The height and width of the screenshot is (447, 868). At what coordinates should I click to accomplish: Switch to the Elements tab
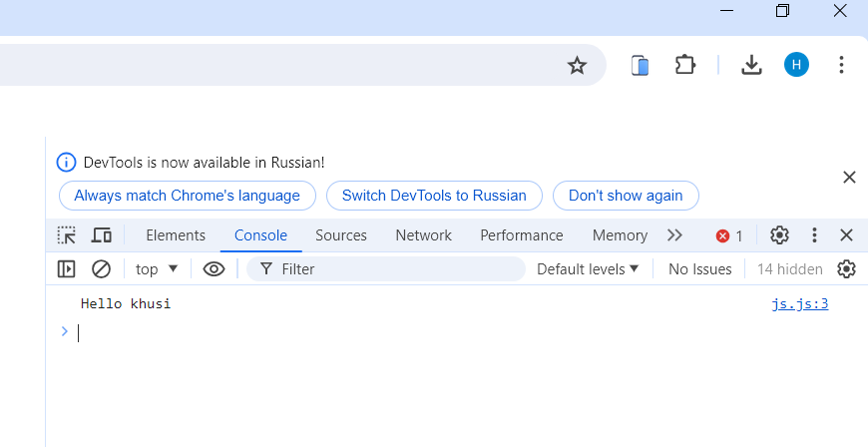click(176, 235)
